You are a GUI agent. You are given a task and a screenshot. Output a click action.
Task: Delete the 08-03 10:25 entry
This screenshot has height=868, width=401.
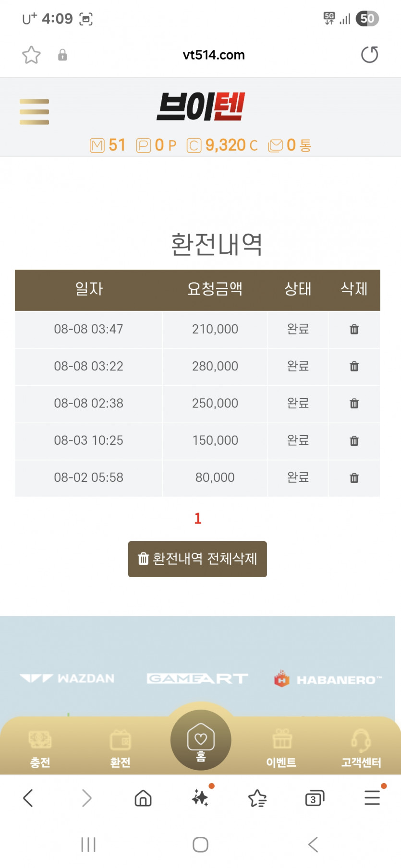354,440
